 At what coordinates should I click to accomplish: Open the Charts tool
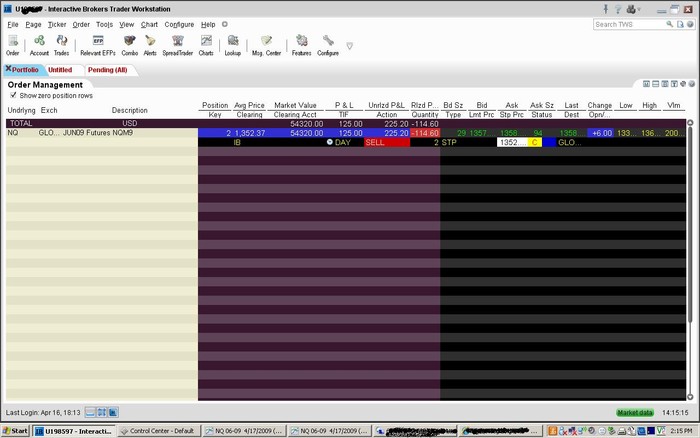tap(206, 44)
